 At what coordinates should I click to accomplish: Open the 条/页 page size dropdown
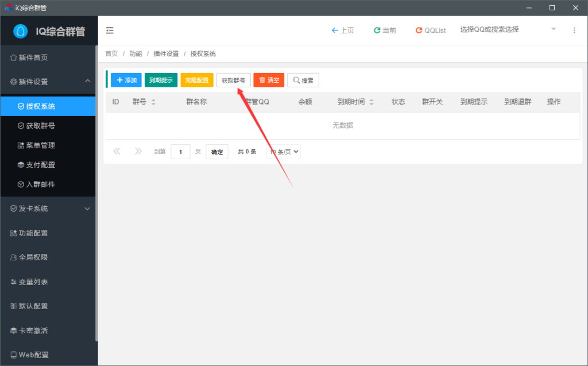[284, 152]
